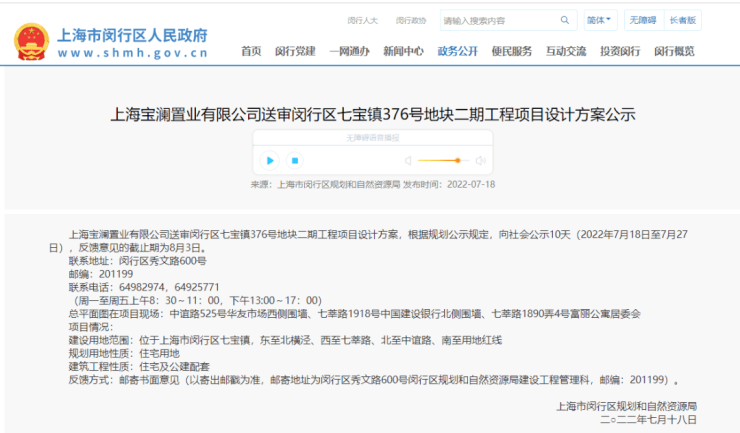Stop the voice broadcast playback

[295, 160]
